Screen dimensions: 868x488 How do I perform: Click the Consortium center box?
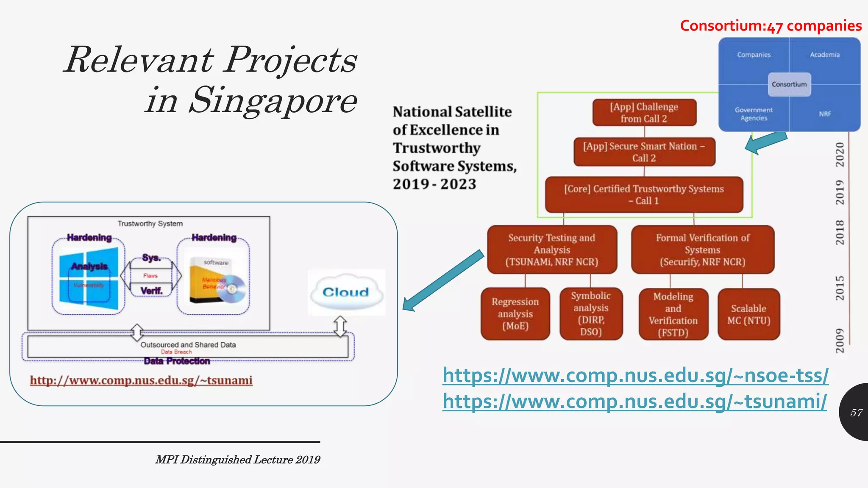(x=789, y=84)
